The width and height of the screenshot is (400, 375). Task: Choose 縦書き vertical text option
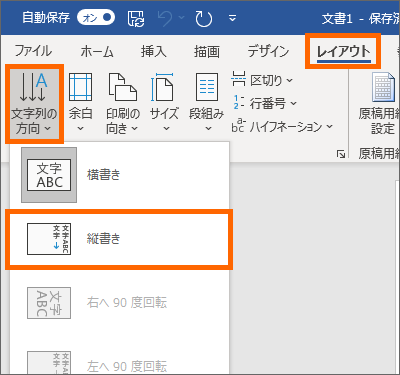click(119, 239)
